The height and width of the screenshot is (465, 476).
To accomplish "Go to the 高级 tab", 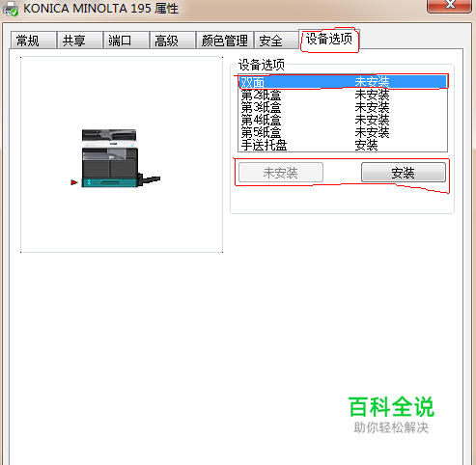I will coord(173,41).
